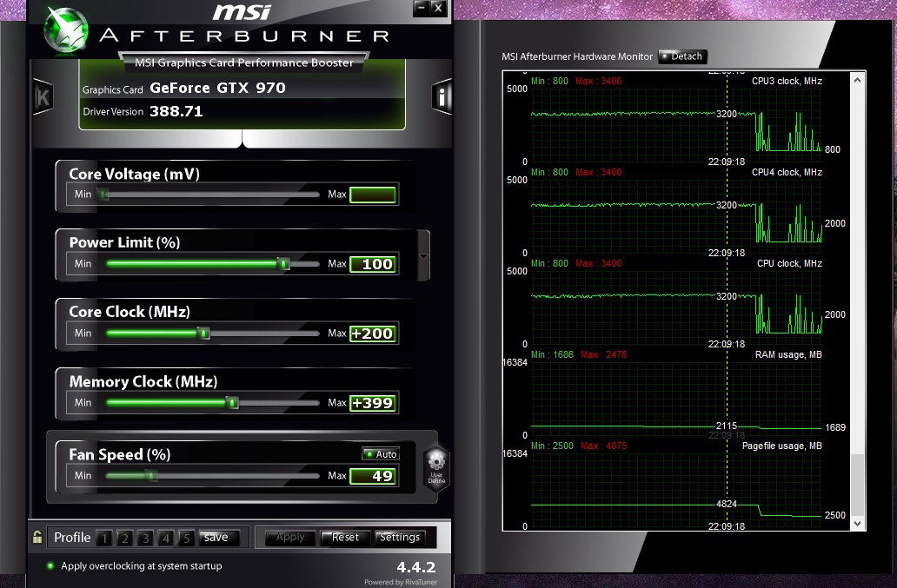Click the Memory Clock value field

[x=373, y=403]
